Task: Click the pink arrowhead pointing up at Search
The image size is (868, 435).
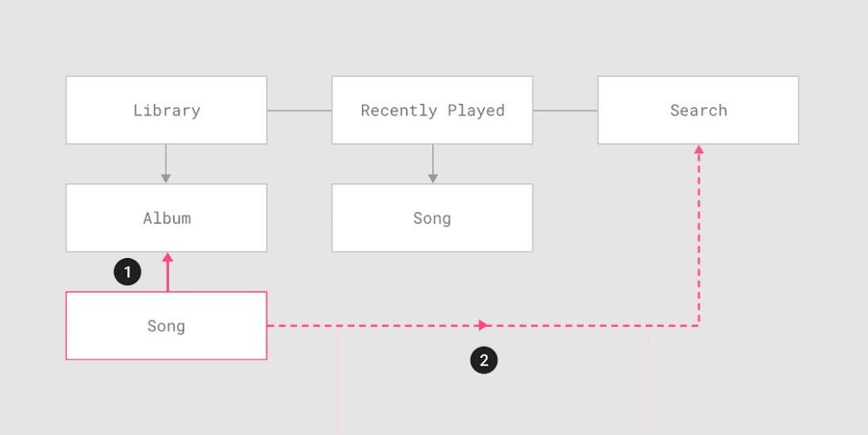Action: pyautogui.click(x=698, y=149)
